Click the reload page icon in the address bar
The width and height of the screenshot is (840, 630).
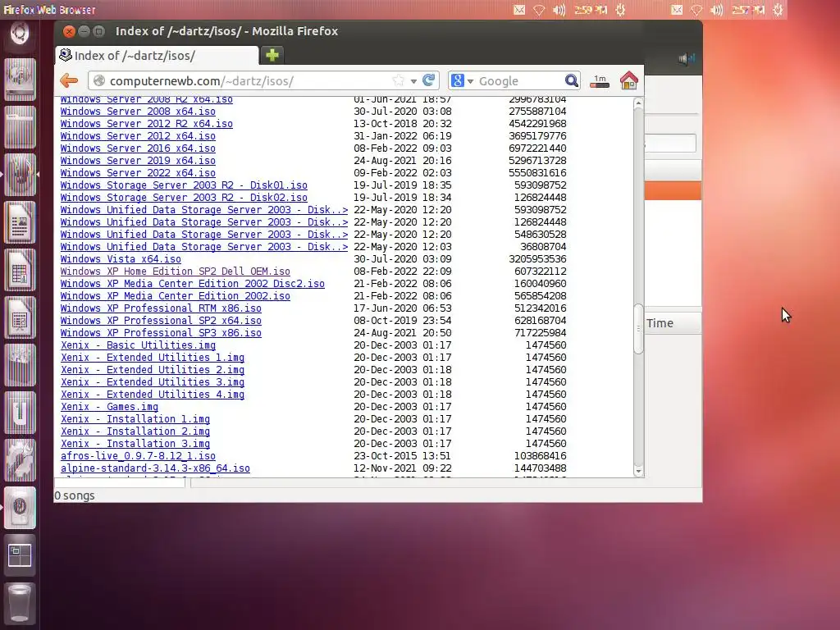tap(428, 80)
